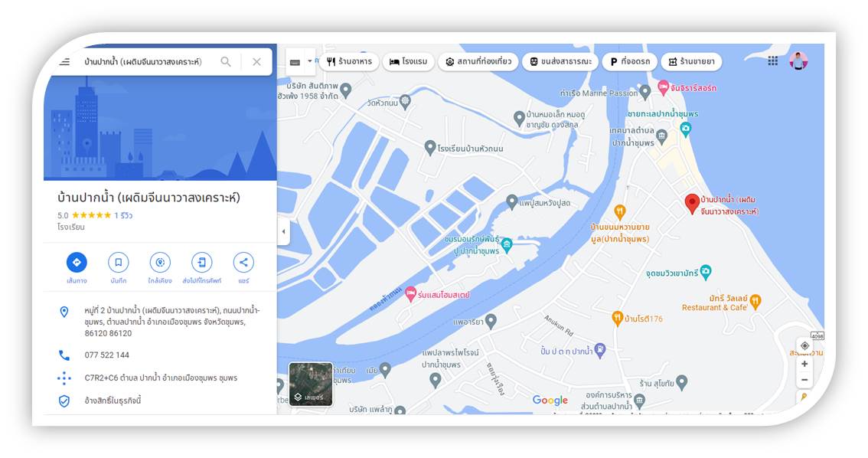This screenshot has height=458, width=868.
Task: Click the red บ้านปากน้ำ location pin
Action: [x=691, y=204]
